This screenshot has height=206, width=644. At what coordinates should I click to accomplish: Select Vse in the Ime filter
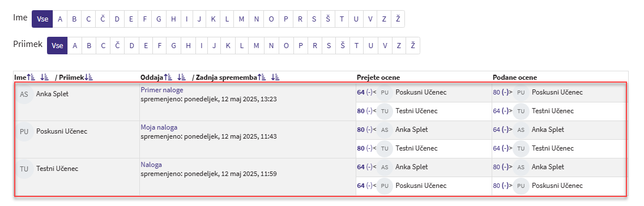pos(42,19)
